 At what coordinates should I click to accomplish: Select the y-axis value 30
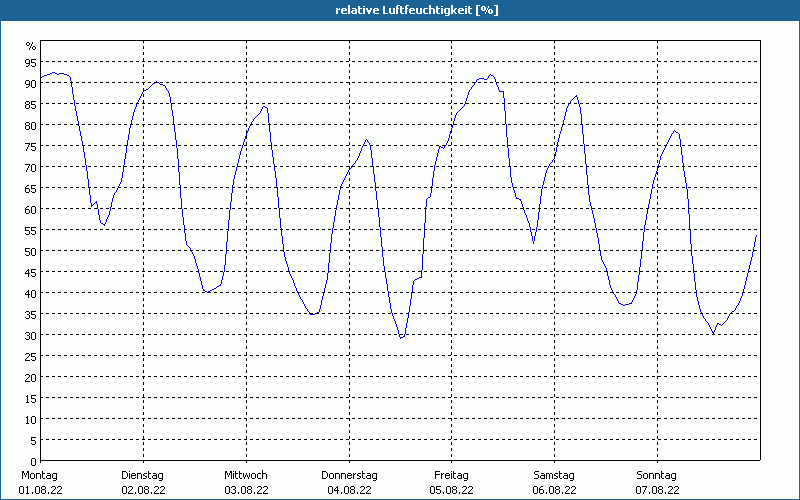point(31,336)
